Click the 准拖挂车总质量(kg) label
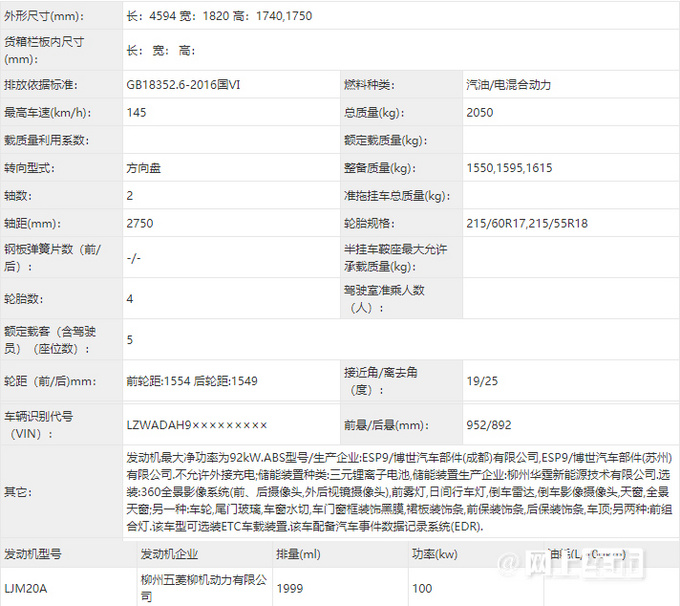The width and height of the screenshot is (680, 606). [397, 196]
